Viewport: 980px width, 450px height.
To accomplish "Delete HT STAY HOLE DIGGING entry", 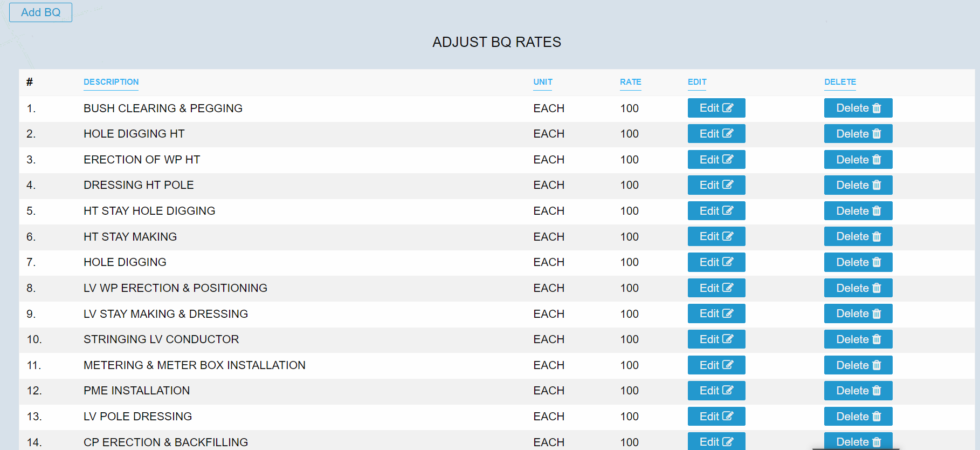I will [858, 211].
